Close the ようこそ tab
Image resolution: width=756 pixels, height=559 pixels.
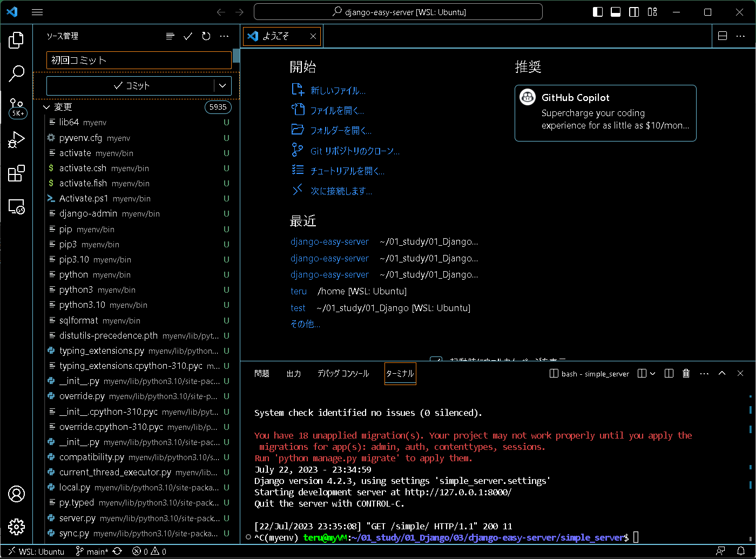click(313, 36)
